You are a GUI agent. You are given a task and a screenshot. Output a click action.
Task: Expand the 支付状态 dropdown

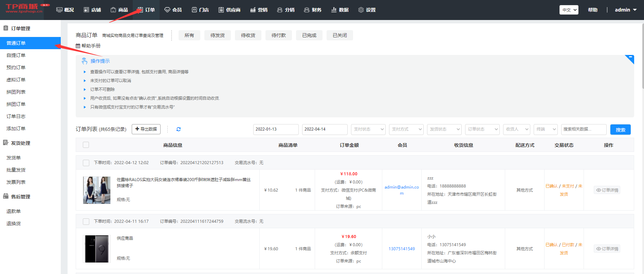point(368,129)
